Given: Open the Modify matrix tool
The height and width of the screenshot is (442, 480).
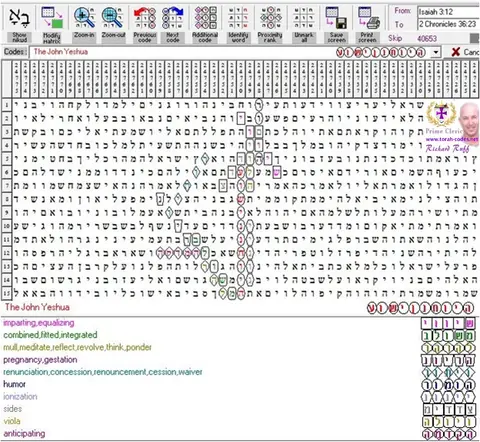Looking at the screenshot, I should pyautogui.click(x=52, y=18).
